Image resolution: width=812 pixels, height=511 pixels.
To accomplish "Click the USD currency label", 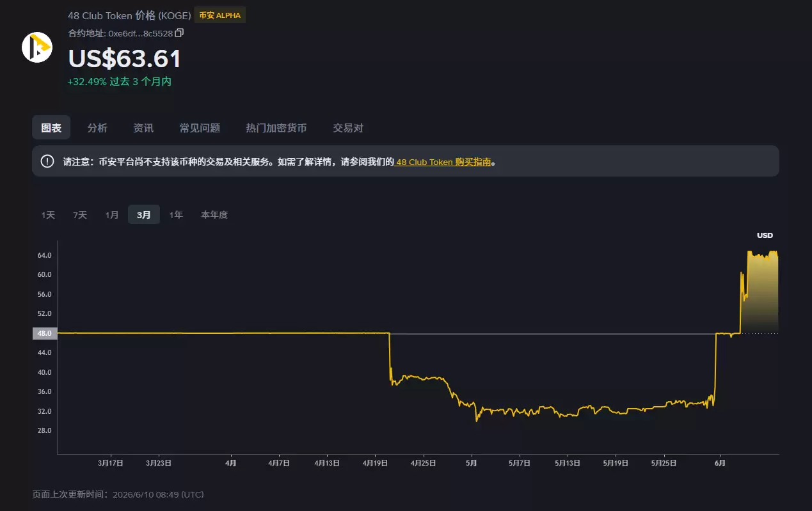I will coord(765,235).
